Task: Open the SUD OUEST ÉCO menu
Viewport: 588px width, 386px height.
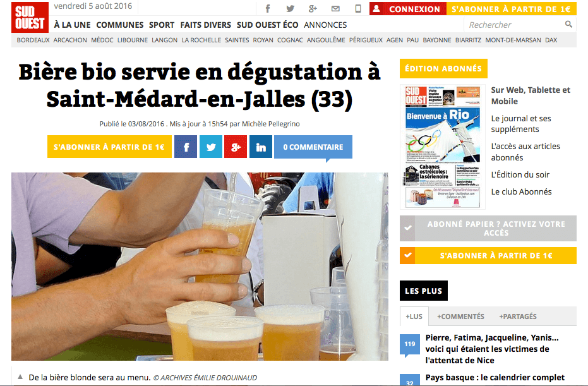Action: (267, 25)
